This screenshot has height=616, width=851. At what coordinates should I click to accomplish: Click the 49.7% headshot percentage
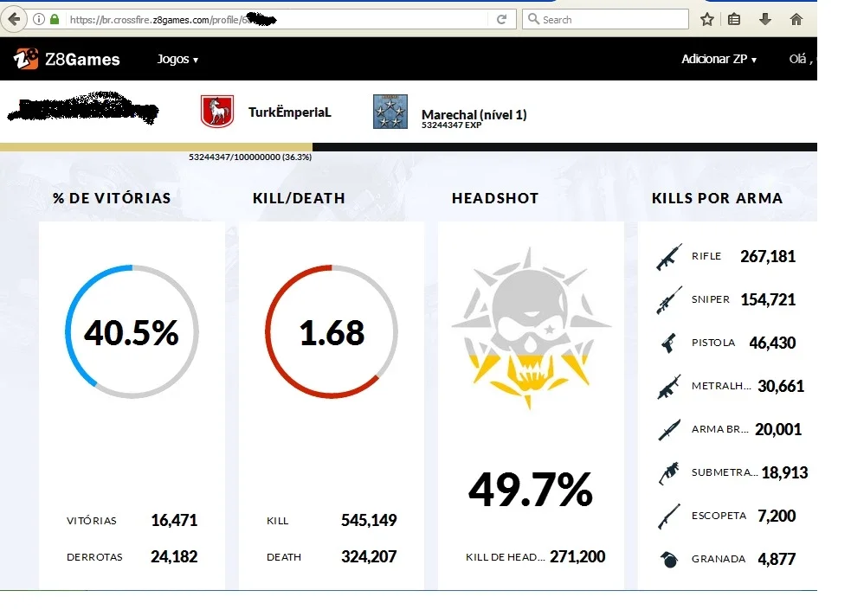tap(531, 490)
